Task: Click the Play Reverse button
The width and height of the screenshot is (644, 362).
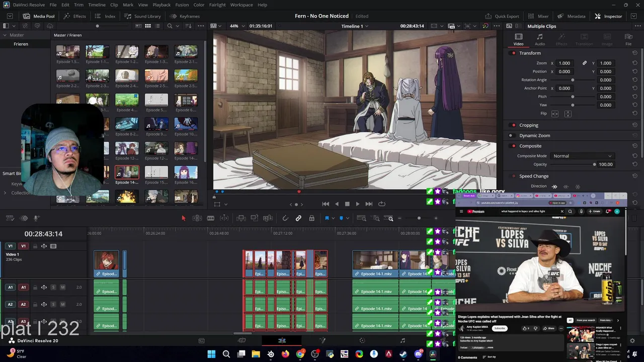Action: (x=337, y=204)
